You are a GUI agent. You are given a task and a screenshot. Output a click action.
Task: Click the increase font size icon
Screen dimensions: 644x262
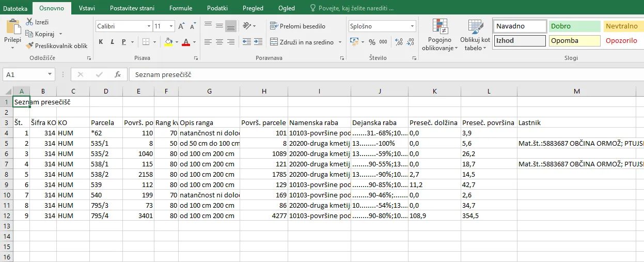tap(181, 26)
